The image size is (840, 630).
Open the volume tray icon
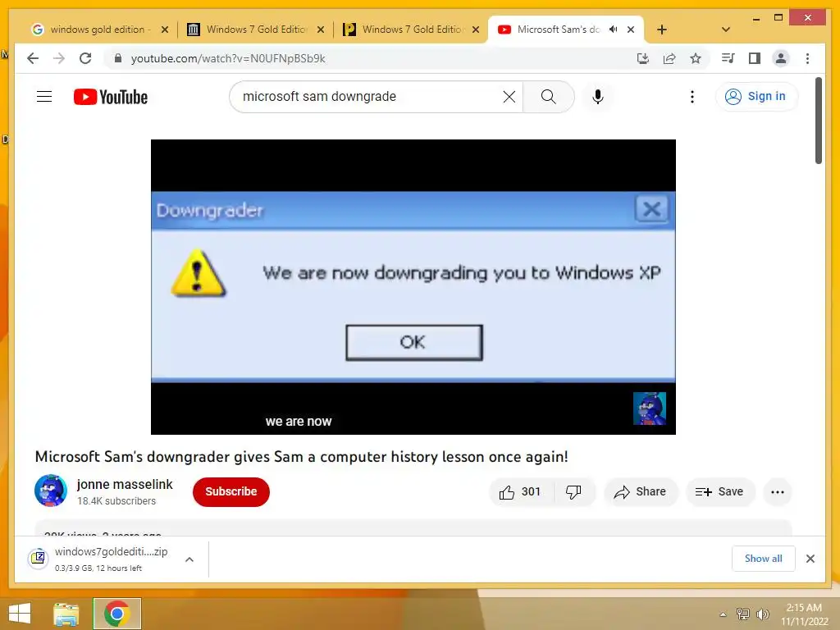click(762, 614)
